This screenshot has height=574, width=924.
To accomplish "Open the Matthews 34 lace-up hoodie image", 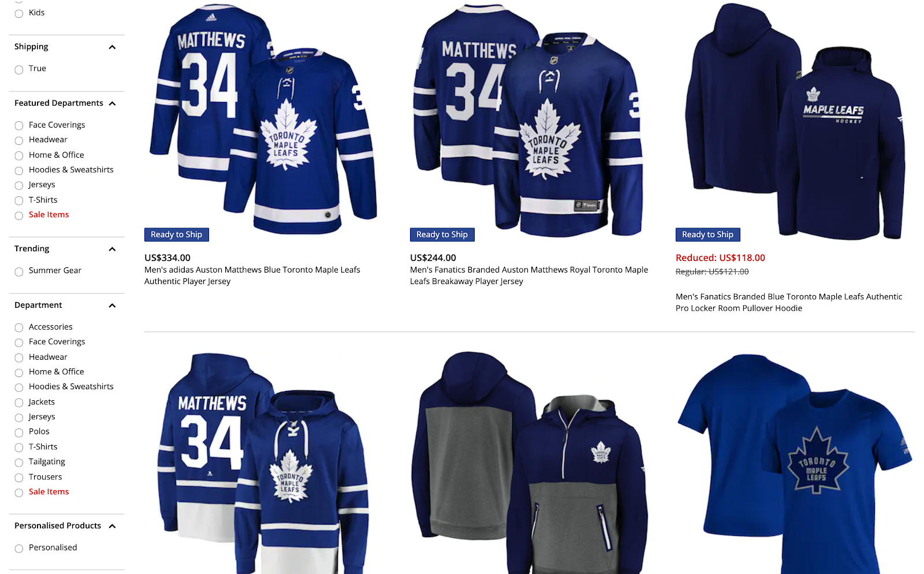I will (263, 462).
